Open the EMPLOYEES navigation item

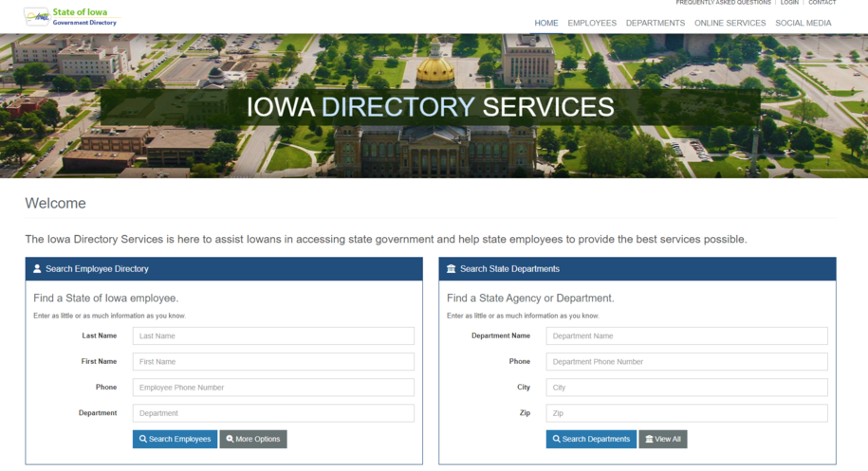coord(592,23)
